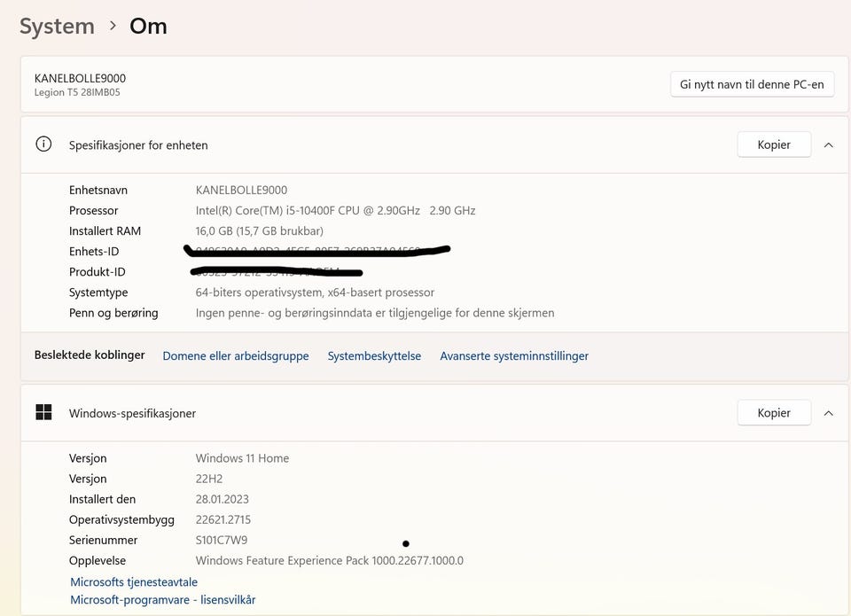Screen dimensions: 851x616
Task: Click the Enhets-ID label
Action: click(x=94, y=252)
